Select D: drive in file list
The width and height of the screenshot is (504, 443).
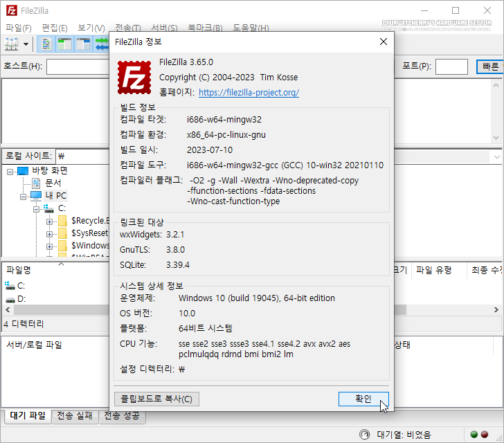21,299
